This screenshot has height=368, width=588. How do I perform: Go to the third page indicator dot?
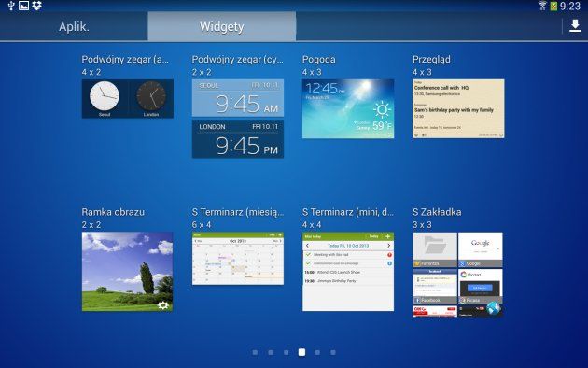click(287, 352)
